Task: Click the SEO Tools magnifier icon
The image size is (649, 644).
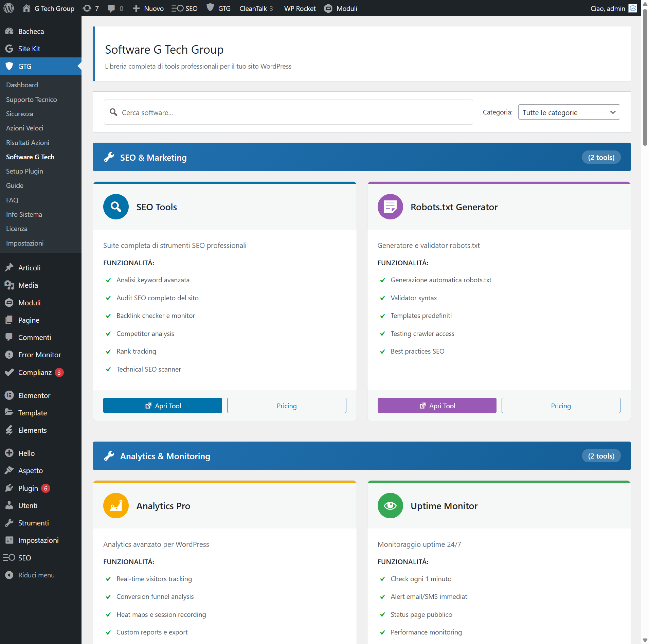Action: [x=116, y=207]
